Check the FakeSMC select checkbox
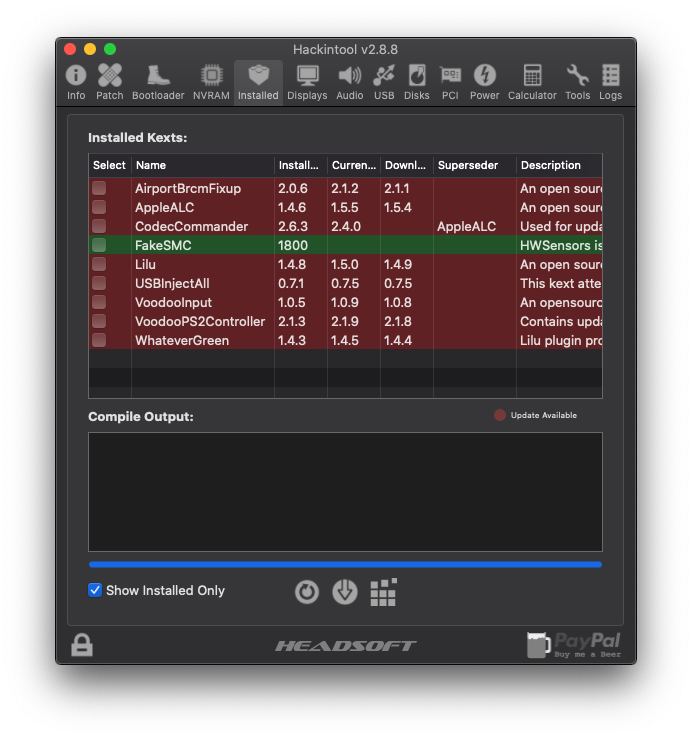The image size is (692, 738). coord(99,245)
